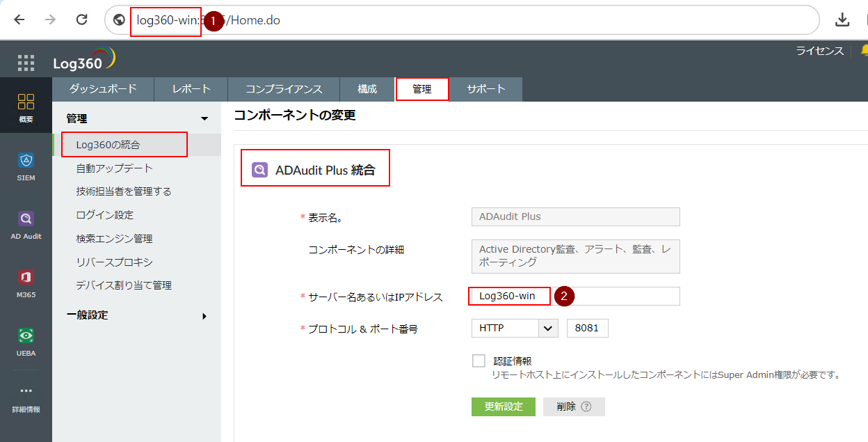The width and height of the screenshot is (868, 442).
Task: Switch to the ダッシュボード tab
Action: [x=103, y=89]
